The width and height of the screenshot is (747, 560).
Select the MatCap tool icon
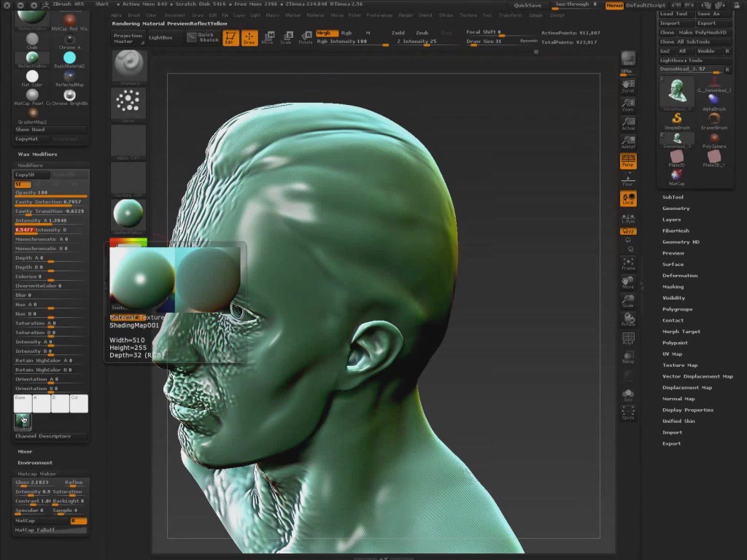(x=676, y=177)
